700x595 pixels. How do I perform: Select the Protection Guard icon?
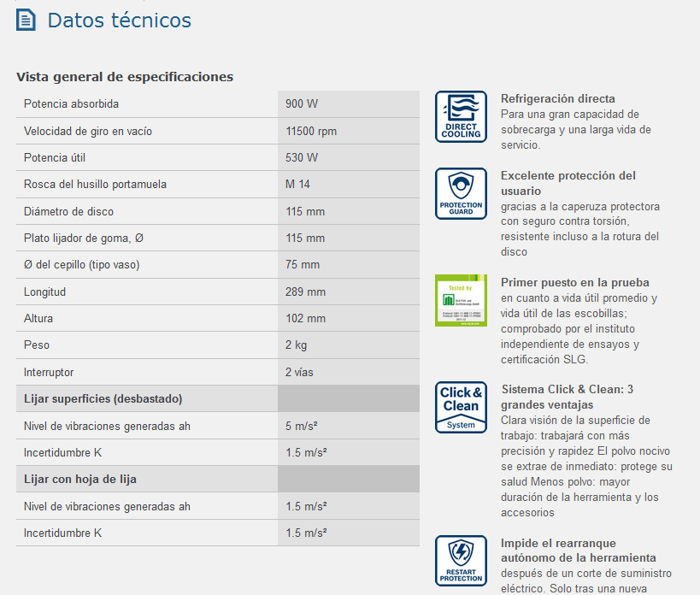[461, 193]
